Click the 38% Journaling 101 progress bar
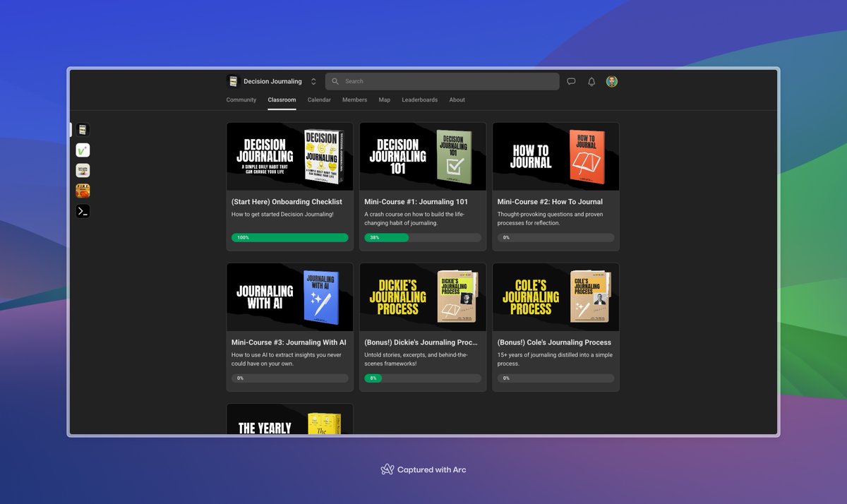This screenshot has height=504, width=847. [423, 238]
